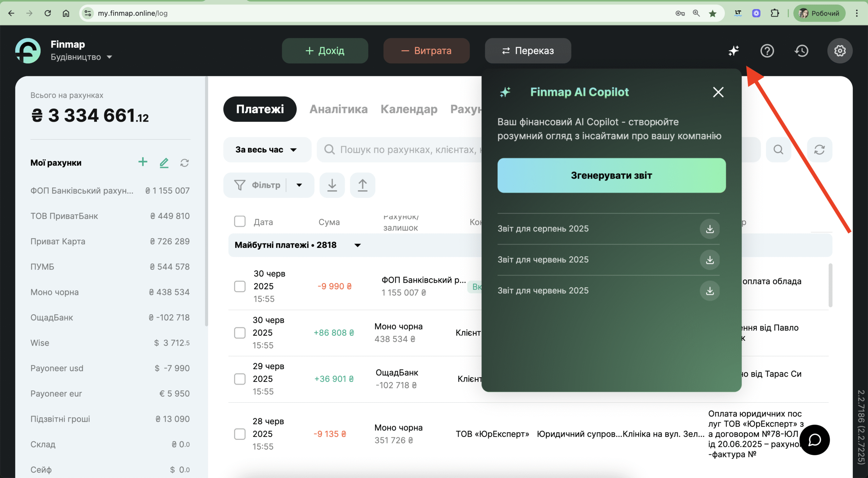Download the report for серпень 2025
This screenshot has height=478, width=868.
coord(710,229)
